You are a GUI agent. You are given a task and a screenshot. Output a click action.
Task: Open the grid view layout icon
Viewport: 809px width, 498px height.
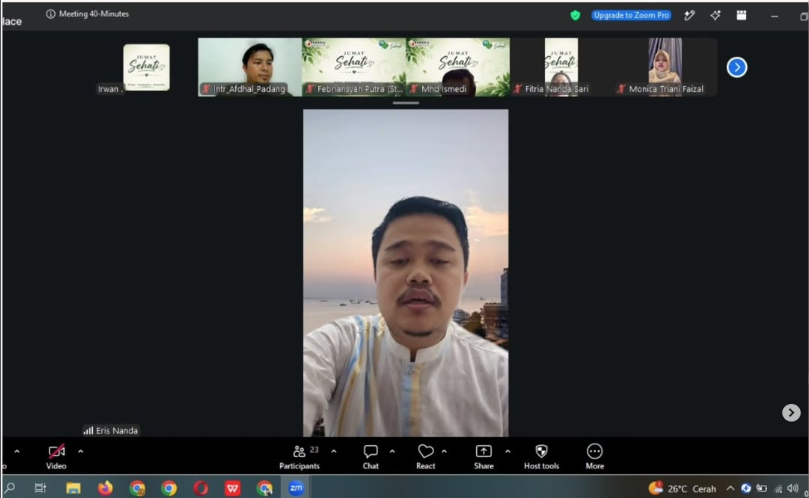[741, 15]
